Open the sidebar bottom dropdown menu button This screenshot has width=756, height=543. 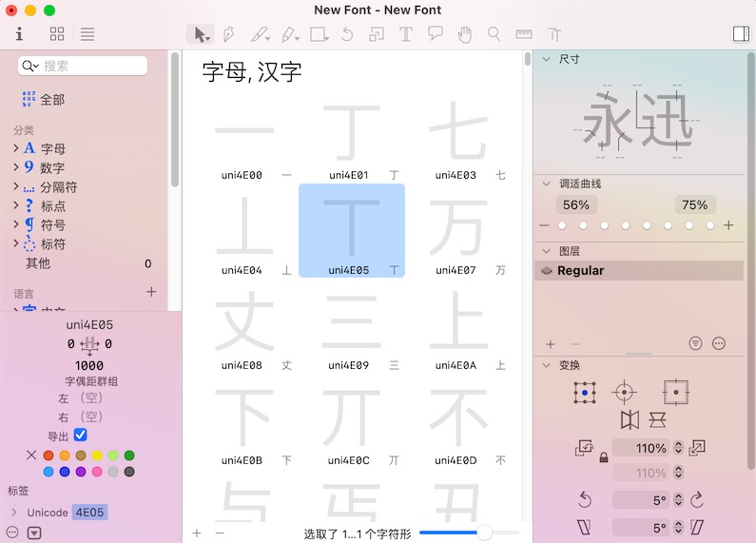(34, 533)
